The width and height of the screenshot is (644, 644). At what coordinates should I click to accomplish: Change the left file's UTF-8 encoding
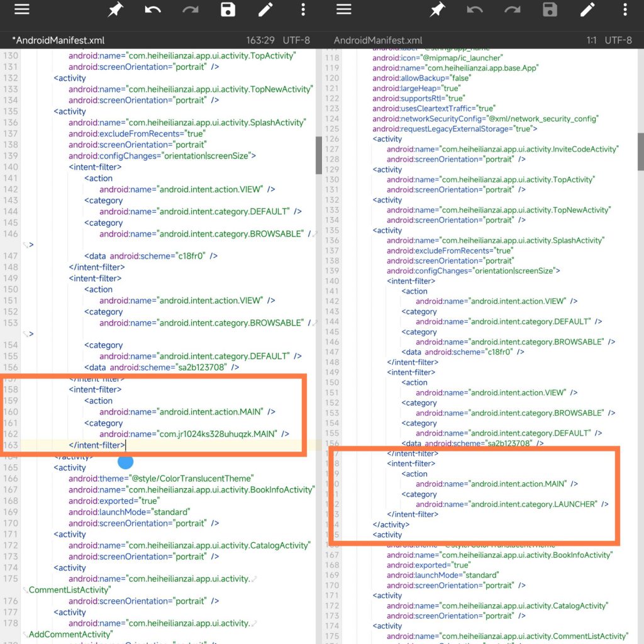coord(296,40)
